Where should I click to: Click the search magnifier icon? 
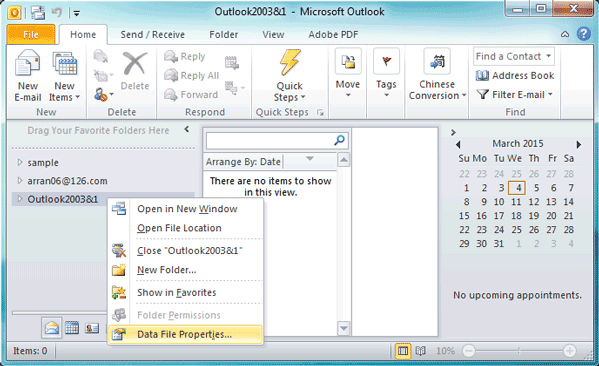pos(339,141)
